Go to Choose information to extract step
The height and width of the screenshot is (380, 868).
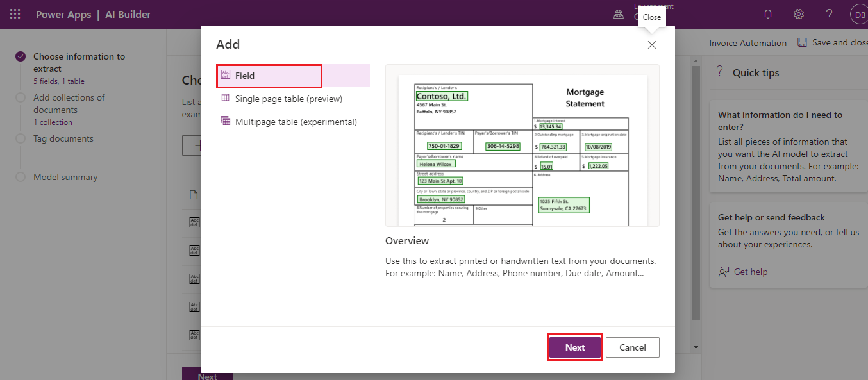(x=79, y=63)
